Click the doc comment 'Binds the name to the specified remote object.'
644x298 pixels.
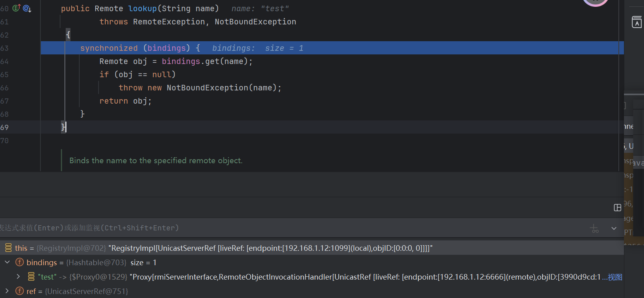156,160
